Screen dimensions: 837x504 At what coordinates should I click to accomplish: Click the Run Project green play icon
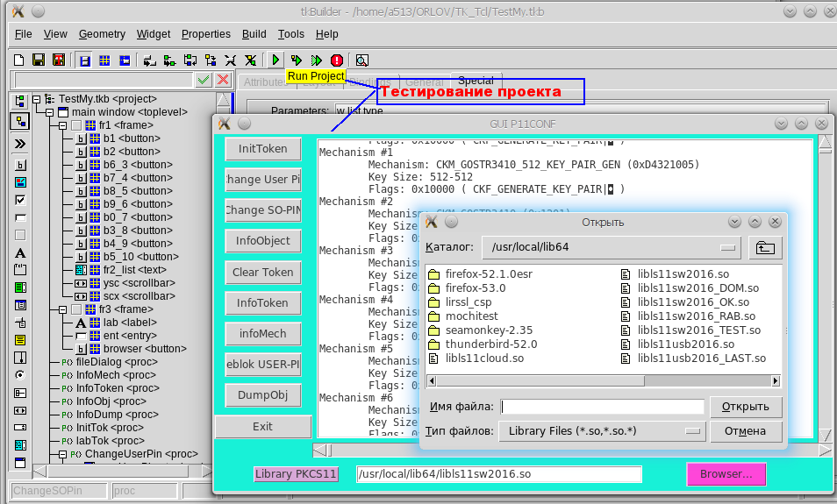[275, 60]
